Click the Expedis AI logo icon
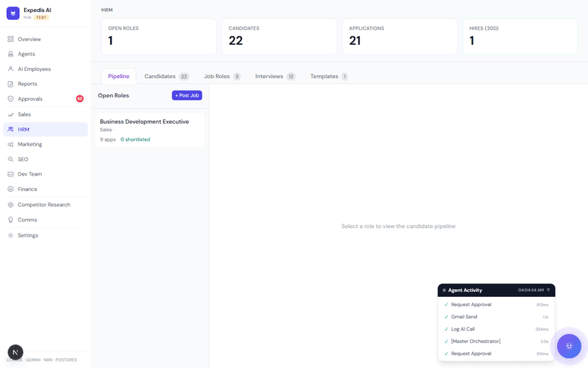 click(13, 13)
